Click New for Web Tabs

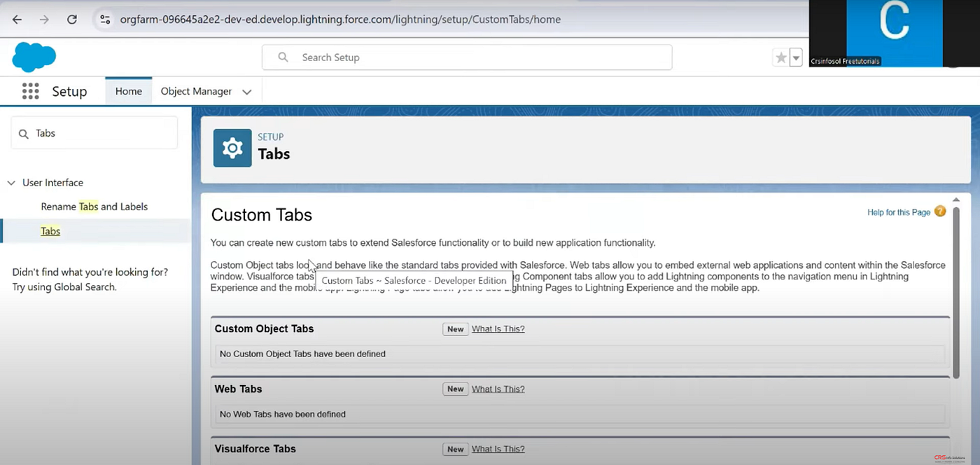tap(456, 389)
